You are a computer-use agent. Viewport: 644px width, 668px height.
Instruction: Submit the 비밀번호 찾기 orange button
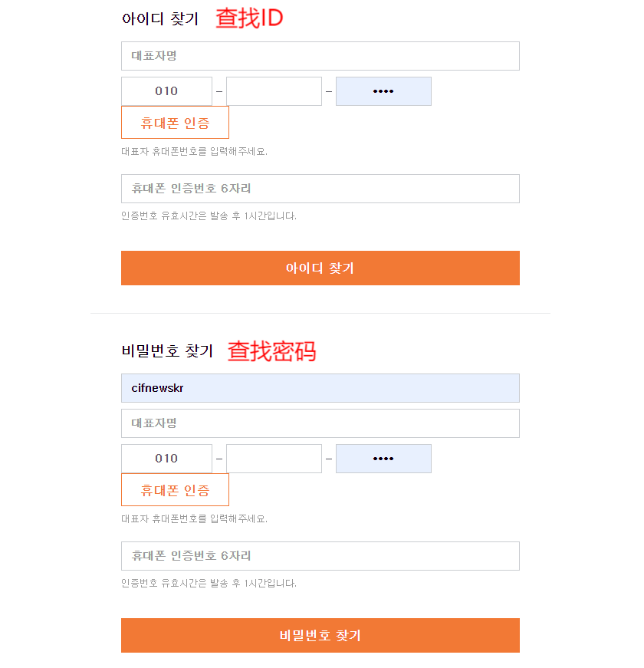click(x=320, y=635)
